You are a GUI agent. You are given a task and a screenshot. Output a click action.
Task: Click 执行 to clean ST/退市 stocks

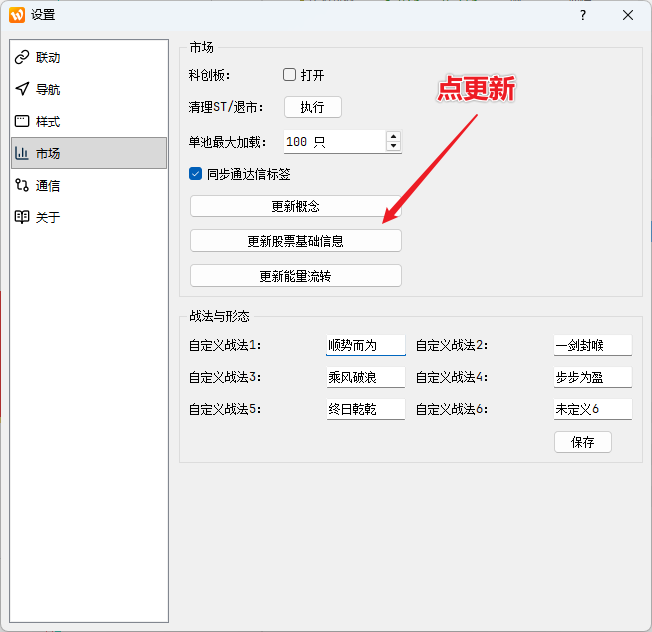click(x=313, y=107)
